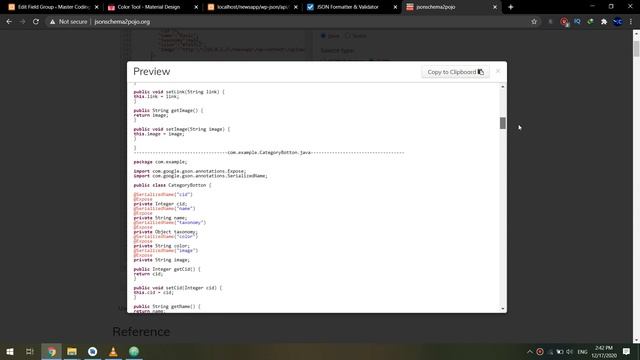This screenshot has height=360, width=640.
Task: Open the browser profile avatar
Action: (x=618, y=22)
